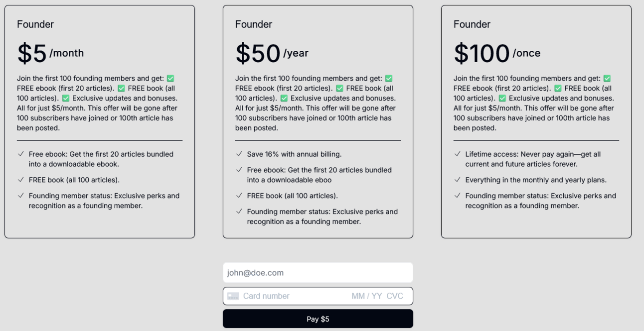
Task: Click the "/year" billing period label
Action: pos(296,53)
